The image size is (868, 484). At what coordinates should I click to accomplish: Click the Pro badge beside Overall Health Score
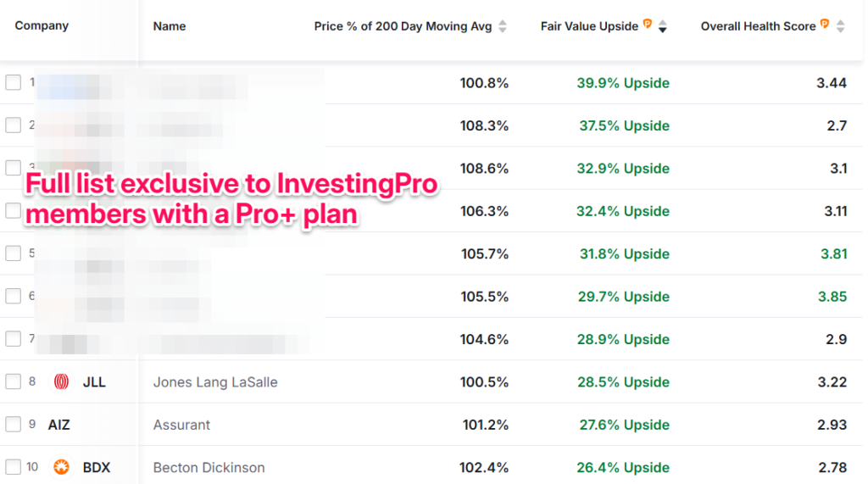825,24
